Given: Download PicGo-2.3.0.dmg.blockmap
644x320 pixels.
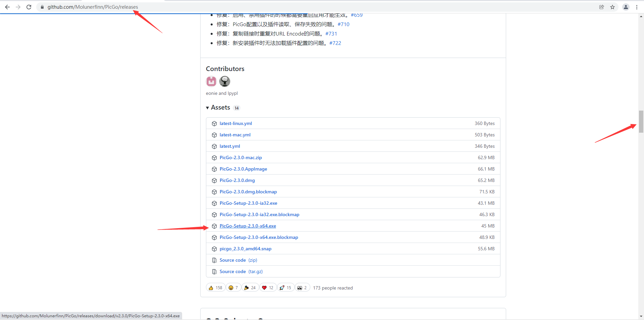Looking at the screenshot, I should point(248,192).
